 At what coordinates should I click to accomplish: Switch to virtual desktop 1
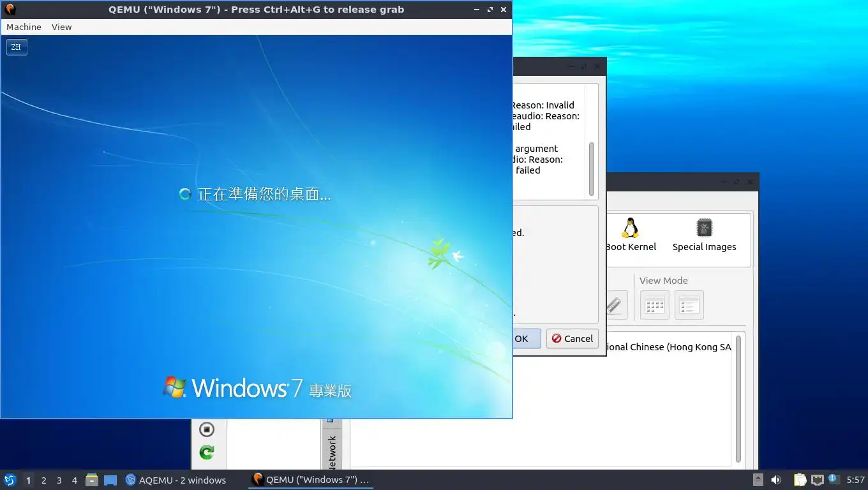point(28,480)
